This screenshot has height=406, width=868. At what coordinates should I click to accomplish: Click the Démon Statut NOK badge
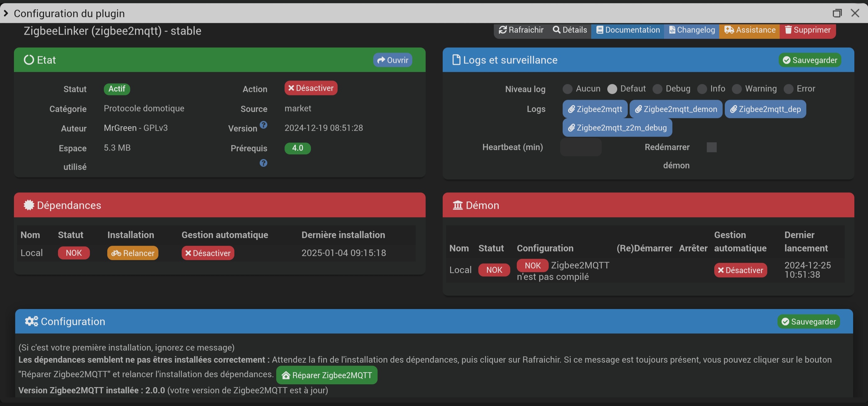(494, 270)
